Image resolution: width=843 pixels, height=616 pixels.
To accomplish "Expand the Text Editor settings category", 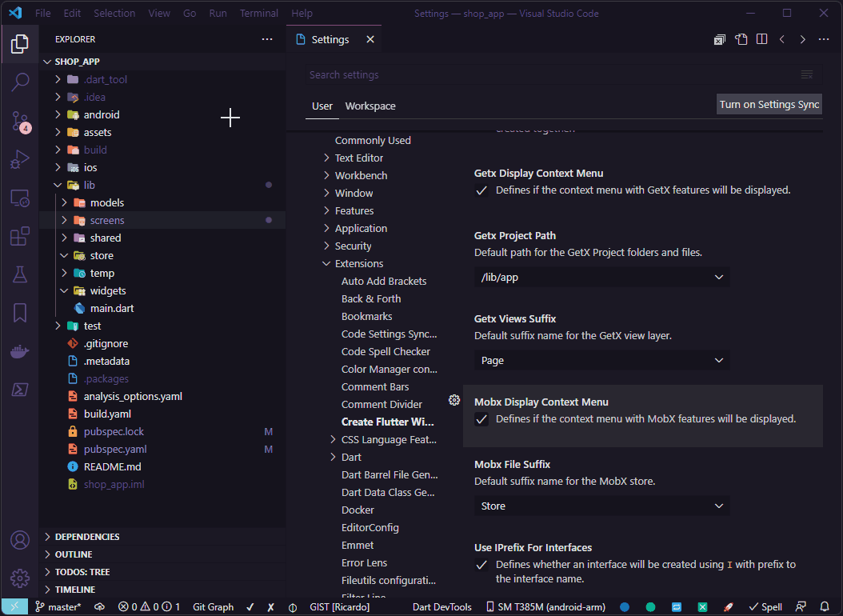I will click(x=326, y=158).
